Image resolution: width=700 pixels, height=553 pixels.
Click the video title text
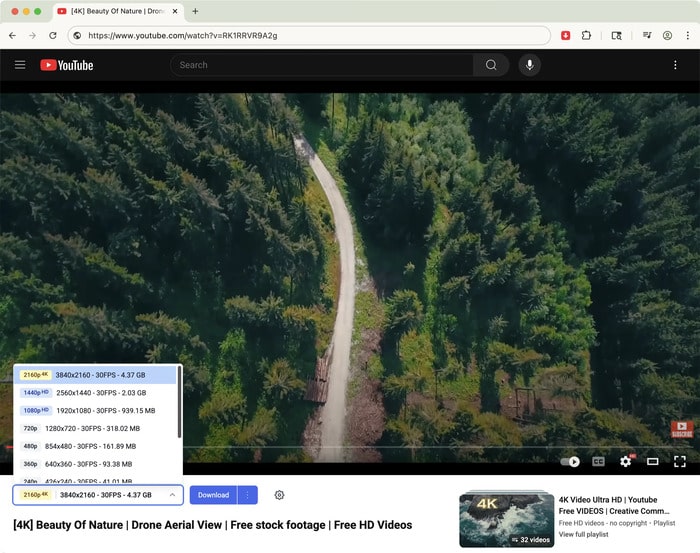(212, 525)
